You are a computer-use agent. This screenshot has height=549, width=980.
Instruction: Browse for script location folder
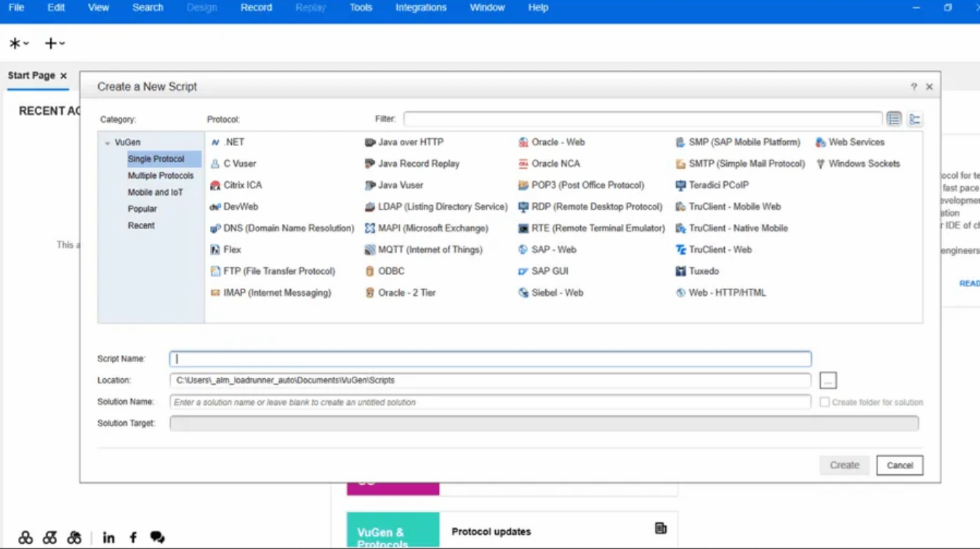[x=828, y=380]
